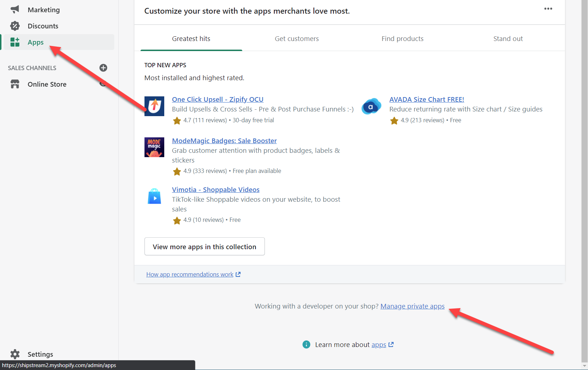588x370 pixels.
Task: Switch to the Greatest hits tab
Action: tap(191, 38)
